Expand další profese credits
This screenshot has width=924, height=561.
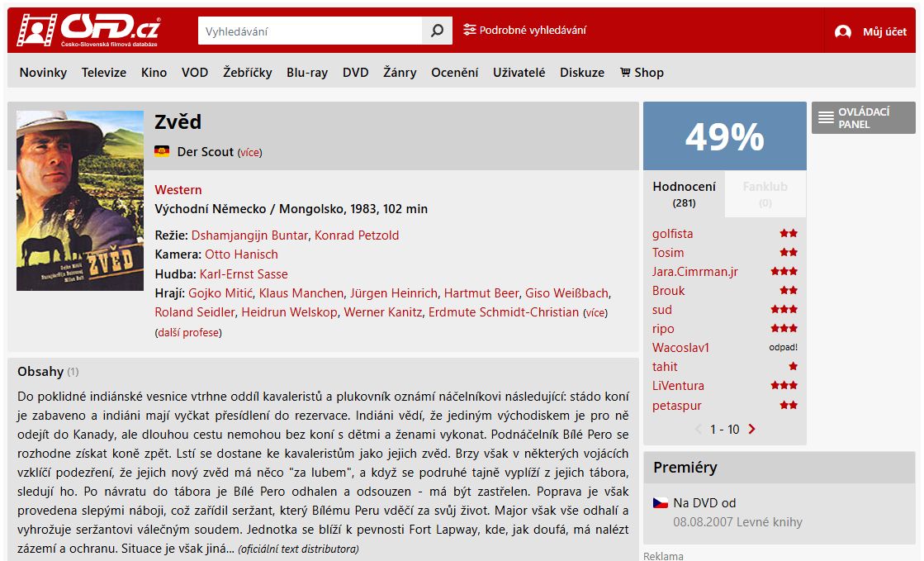coord(188,333)
